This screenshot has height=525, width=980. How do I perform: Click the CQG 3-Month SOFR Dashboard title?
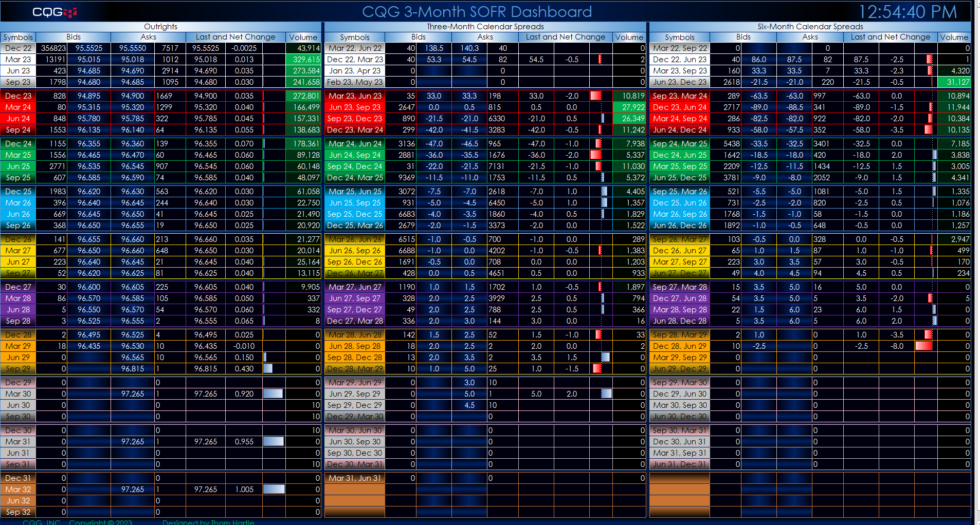coord(477,12)
